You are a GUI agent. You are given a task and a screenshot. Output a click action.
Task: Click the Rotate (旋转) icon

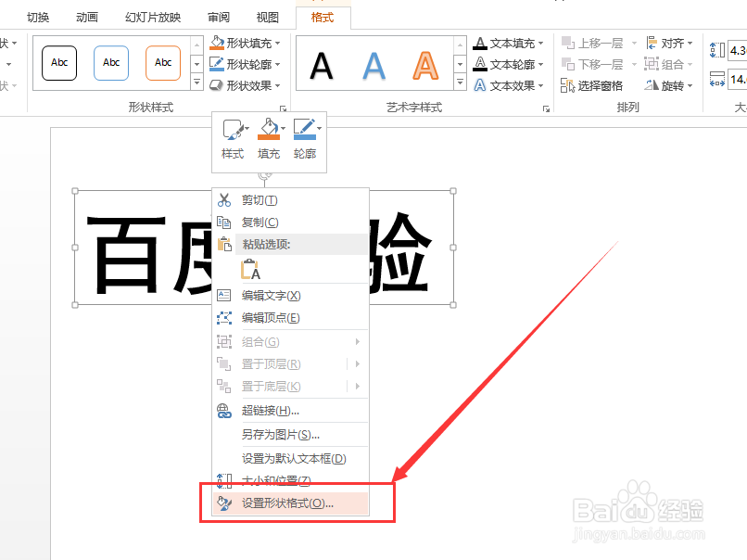(652, 85)
